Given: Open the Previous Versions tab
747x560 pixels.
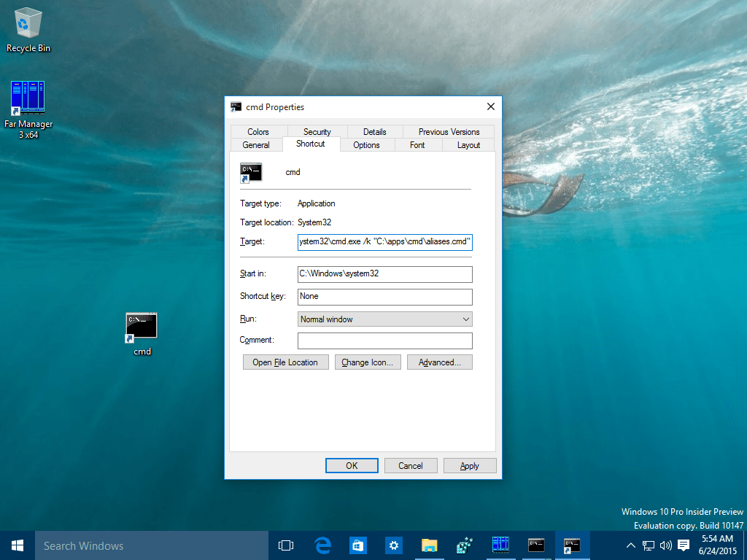Looking at the screenshot, I should point(449,132).
